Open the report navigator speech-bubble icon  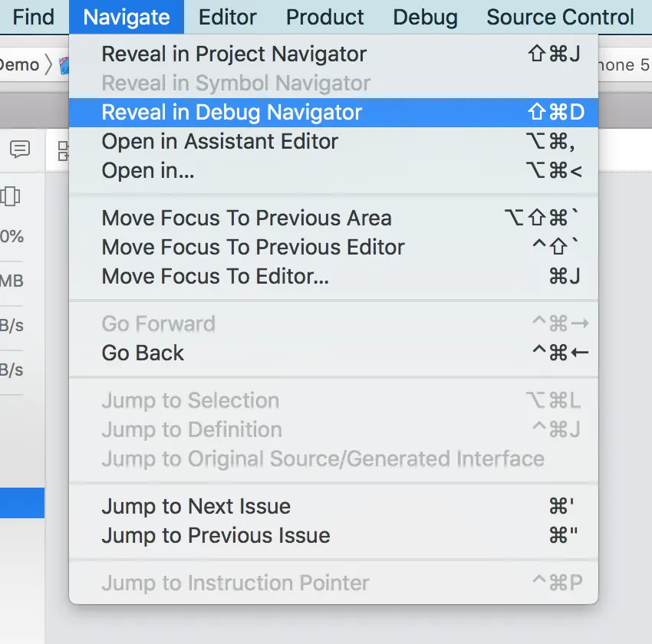[x=20, y=149]
